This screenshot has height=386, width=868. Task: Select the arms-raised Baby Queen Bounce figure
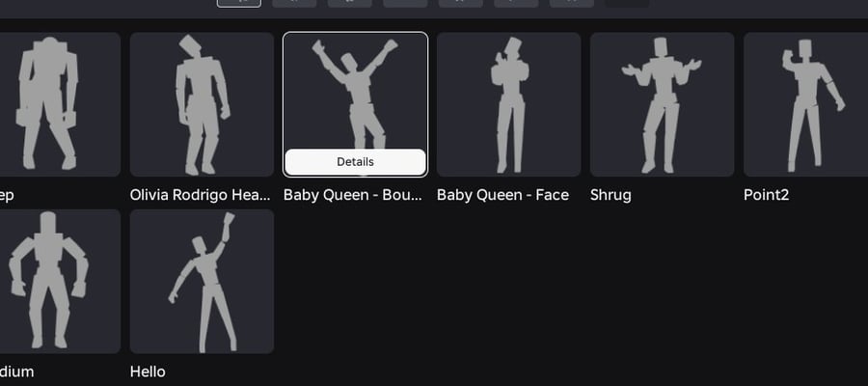(x=355, y=92)
